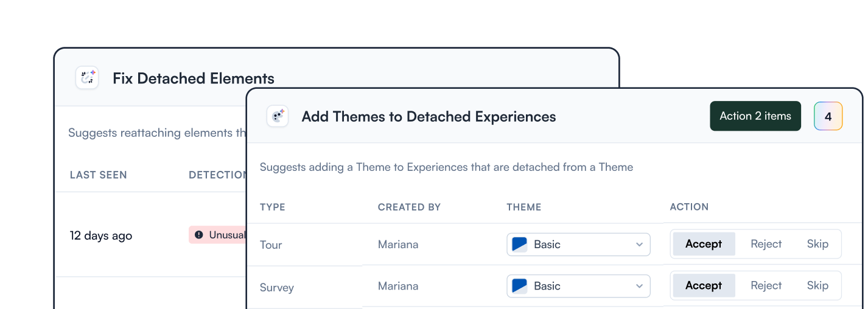Sort by the LAST SEEN column header
The height and width of the screenshot is (309, 868).
pyautogui.click(x=99, y=175)
